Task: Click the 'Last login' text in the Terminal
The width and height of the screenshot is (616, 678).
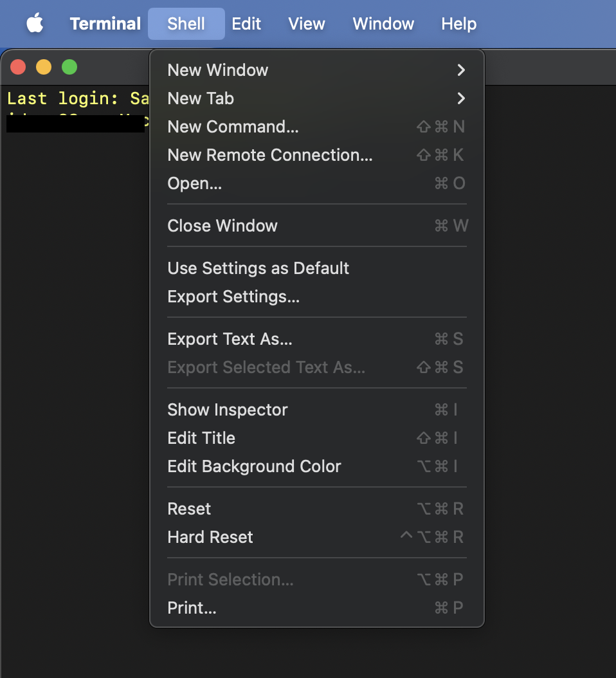Action: (62, 98)
